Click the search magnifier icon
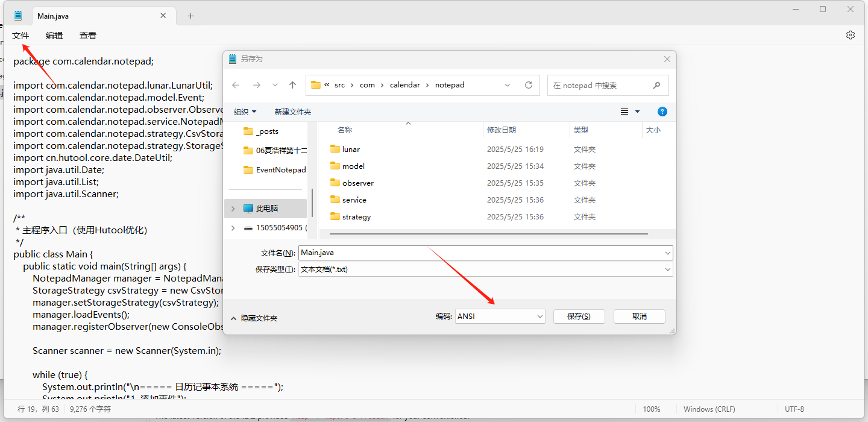 coord(657,85)
